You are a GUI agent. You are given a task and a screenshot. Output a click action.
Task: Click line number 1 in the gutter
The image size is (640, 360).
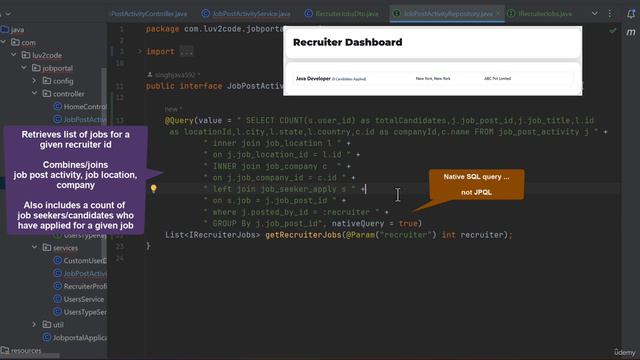[x=121, y=29]
